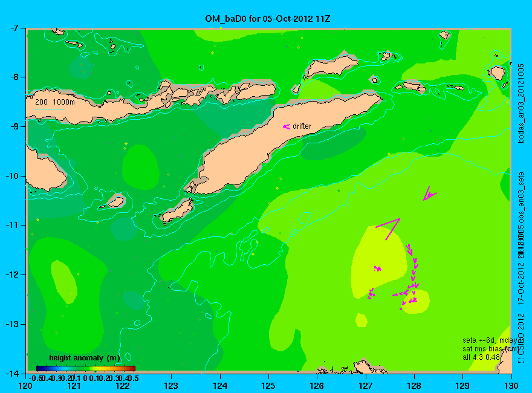Image resolution: width=532 pixels, height=393 pixels.
Task: Click longitude tick label 124
Action: coord(220,386)
